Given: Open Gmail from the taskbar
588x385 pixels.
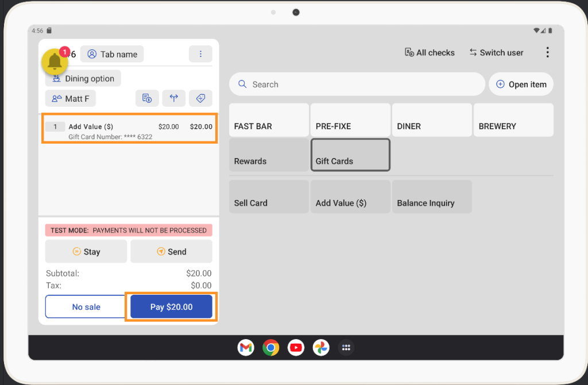Looking at the screenshot, I should pyautogui.click(x=246, y=347).
